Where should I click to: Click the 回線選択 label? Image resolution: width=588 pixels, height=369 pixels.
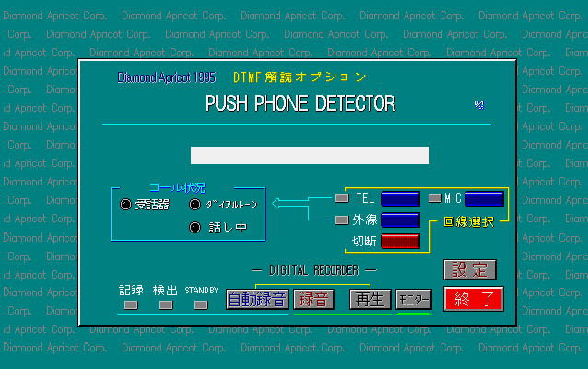(x=469, y=221)
